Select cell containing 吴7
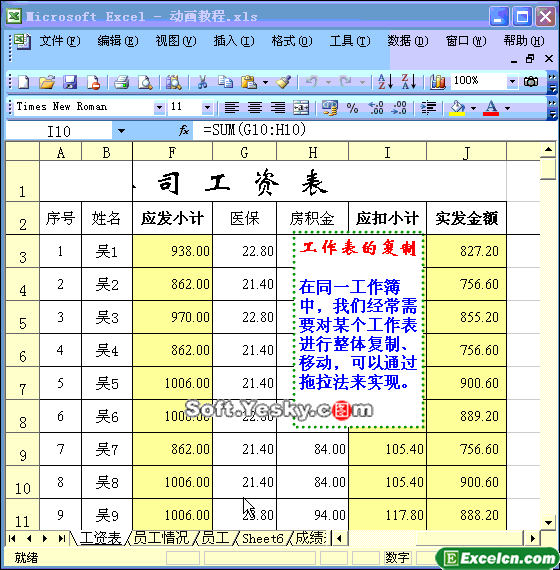The width and height of the screenshot is (560, 570). pos(107,449)
